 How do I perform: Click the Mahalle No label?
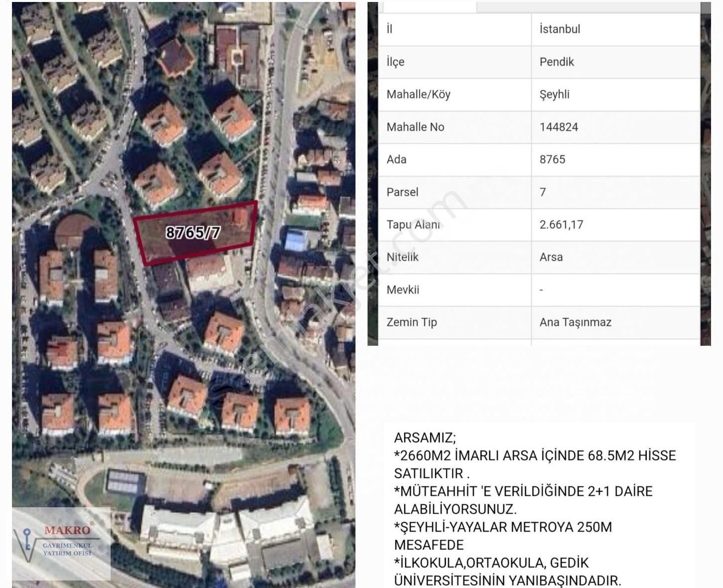pos(415,127)
